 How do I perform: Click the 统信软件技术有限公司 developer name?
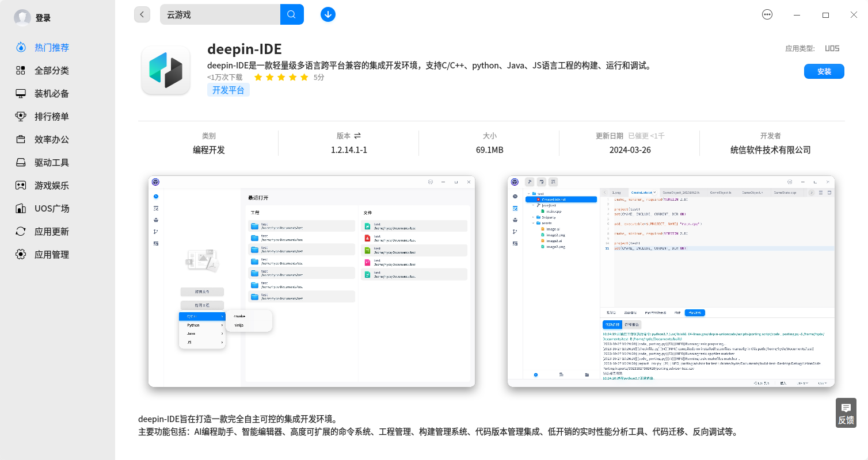coord(771,149)
